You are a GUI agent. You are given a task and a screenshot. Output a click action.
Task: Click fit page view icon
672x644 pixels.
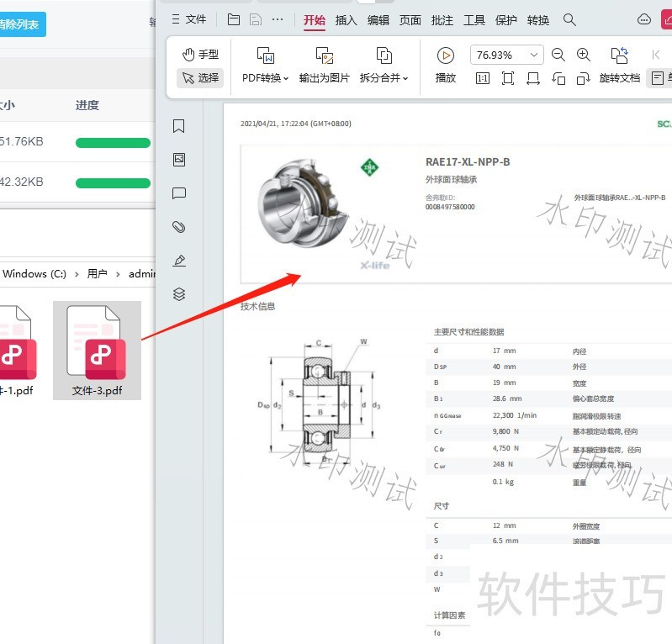(508, 78)
